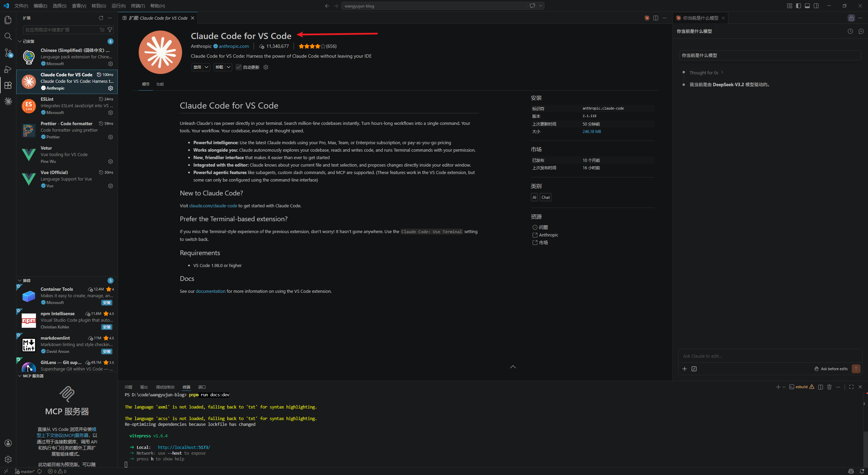Image resolution: width=868 pixels, height=475 pixels.
Task: Toggle editor group lock icon
Action: coord(851,18)
